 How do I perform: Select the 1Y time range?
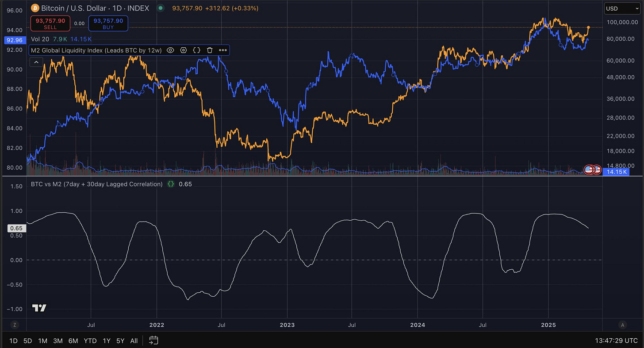106,341
